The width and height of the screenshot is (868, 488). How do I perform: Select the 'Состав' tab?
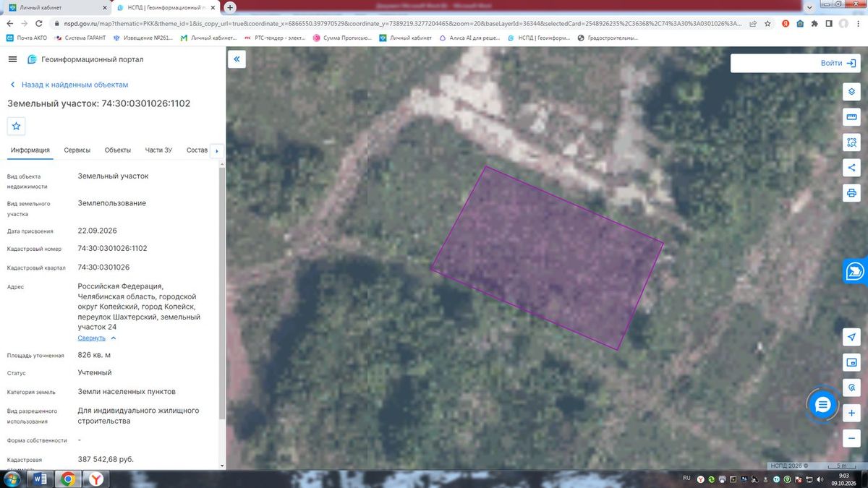pyautogui.click(x=197, y=150)
